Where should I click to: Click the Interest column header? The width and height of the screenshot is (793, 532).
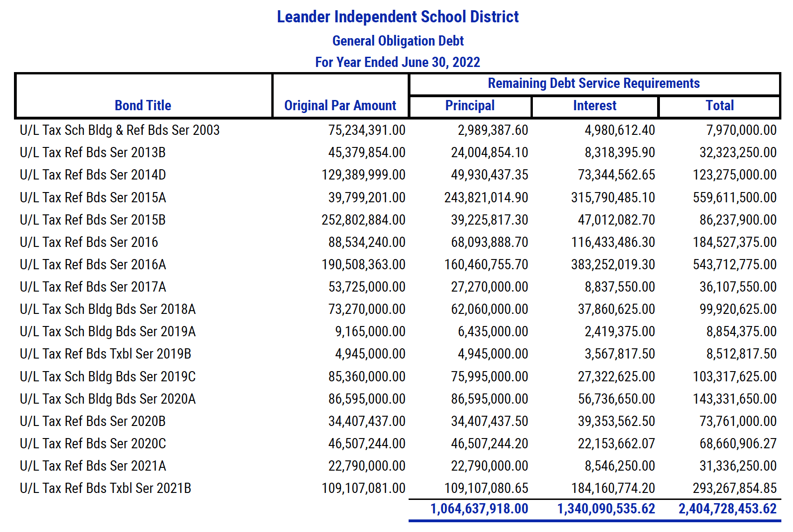[x=595, y=106]
